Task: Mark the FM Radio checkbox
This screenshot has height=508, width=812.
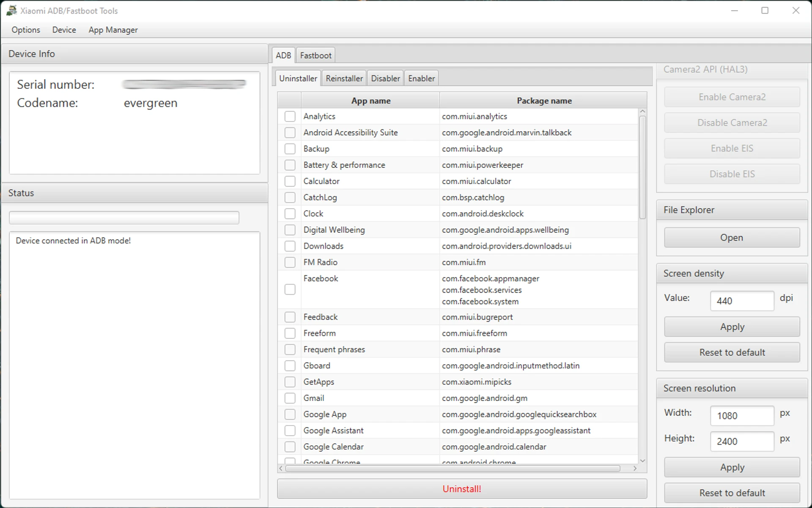Action: tap(290, 262)
